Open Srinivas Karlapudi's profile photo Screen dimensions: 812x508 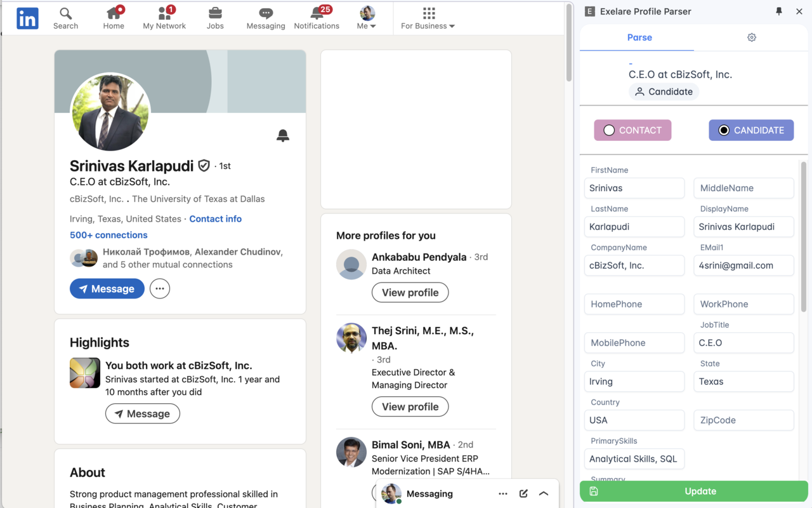pyautogui.click(x=110, y=112)
